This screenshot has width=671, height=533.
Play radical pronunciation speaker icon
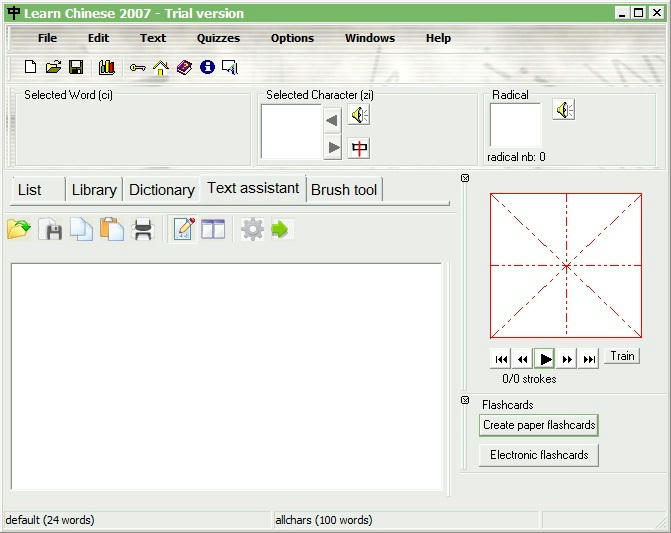(x=564, y=110)
